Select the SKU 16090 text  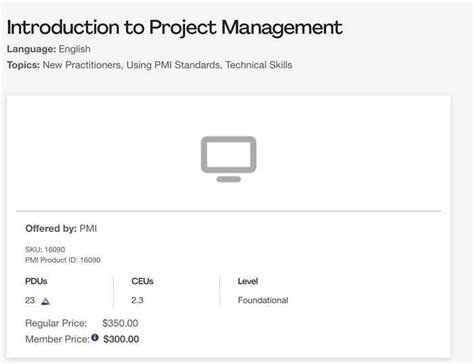pyautogui.click(x=45, y=249)
